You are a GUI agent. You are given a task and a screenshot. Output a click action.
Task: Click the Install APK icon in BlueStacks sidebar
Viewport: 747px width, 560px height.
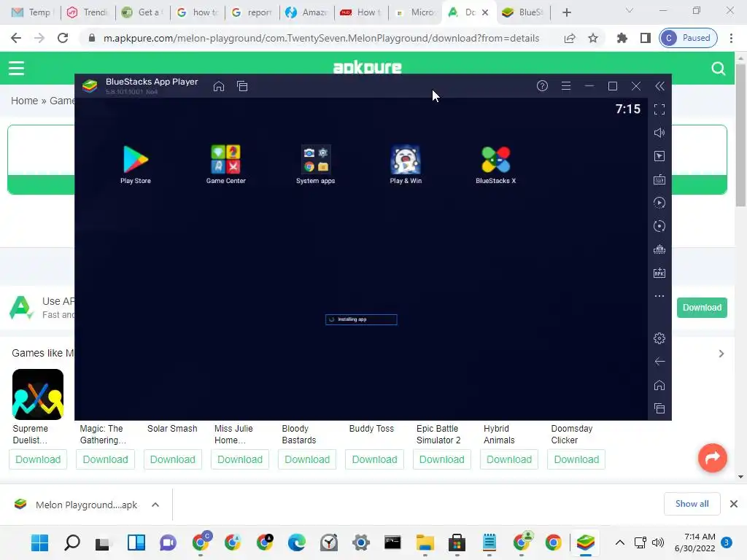(x=659, y=273)
